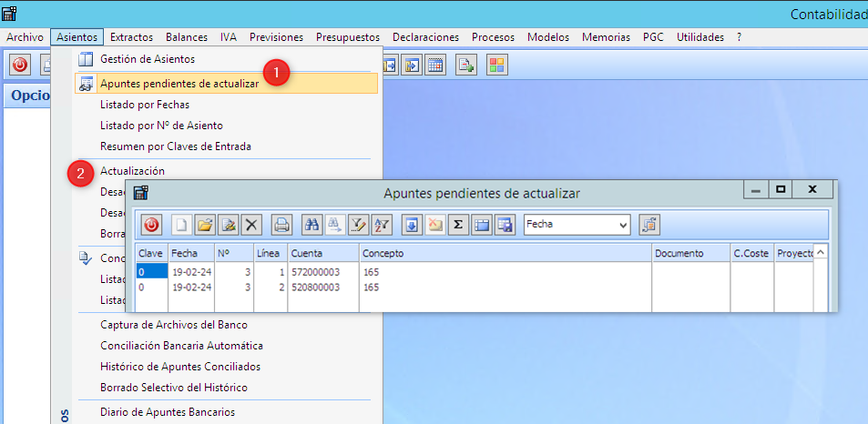Click the red power icon in dialog toolbar
This screenshot has width=868, height=424.
tap(152, 224)
